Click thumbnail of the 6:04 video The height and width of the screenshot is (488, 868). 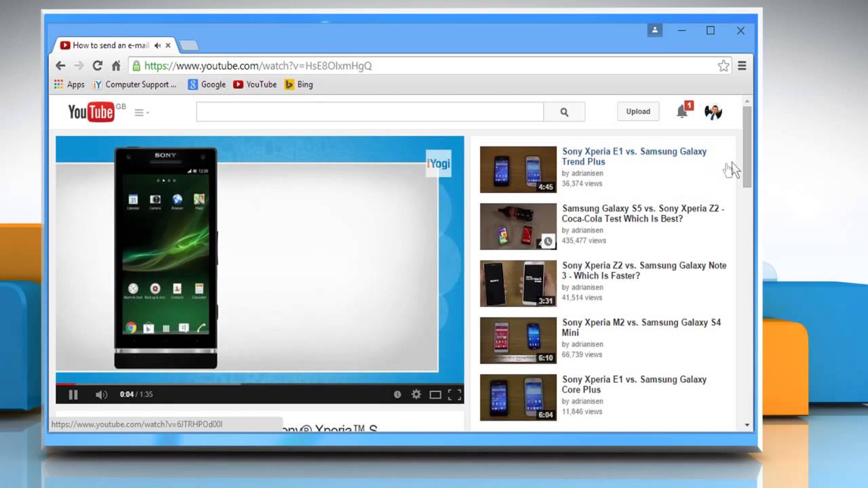click(518, 397)
